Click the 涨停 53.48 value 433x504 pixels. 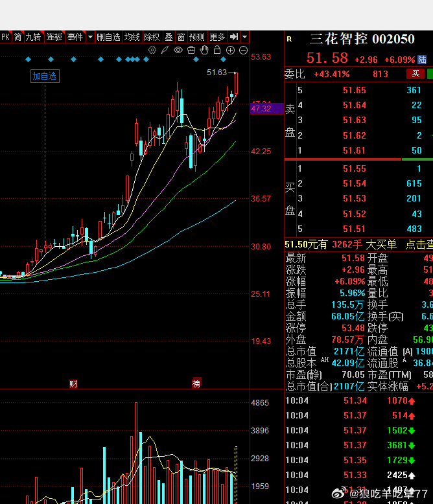tap(353, 328)
